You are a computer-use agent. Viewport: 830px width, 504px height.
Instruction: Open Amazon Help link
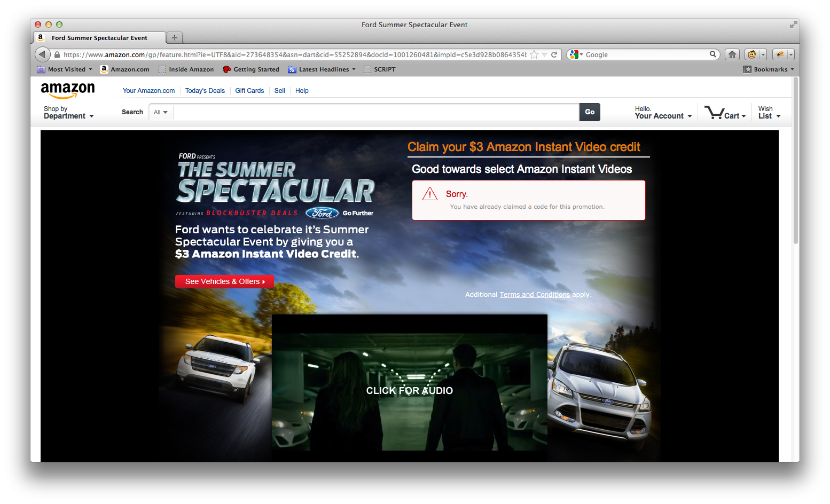click(x=302, y=91)
